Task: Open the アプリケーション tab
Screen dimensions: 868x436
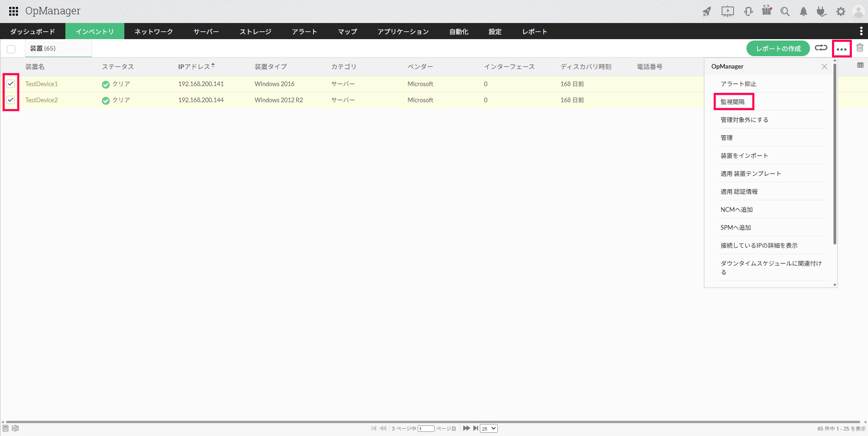Action: coord(403,31)
